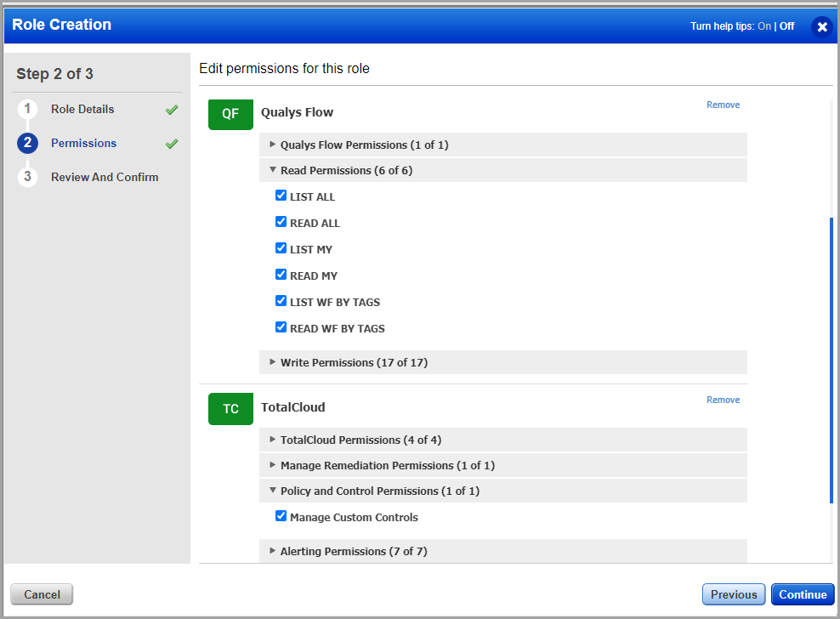The width and height of the screenshot is (840, 619).
Task: Expand Manage Remediation Permissions section
Action: coord(503,465)
